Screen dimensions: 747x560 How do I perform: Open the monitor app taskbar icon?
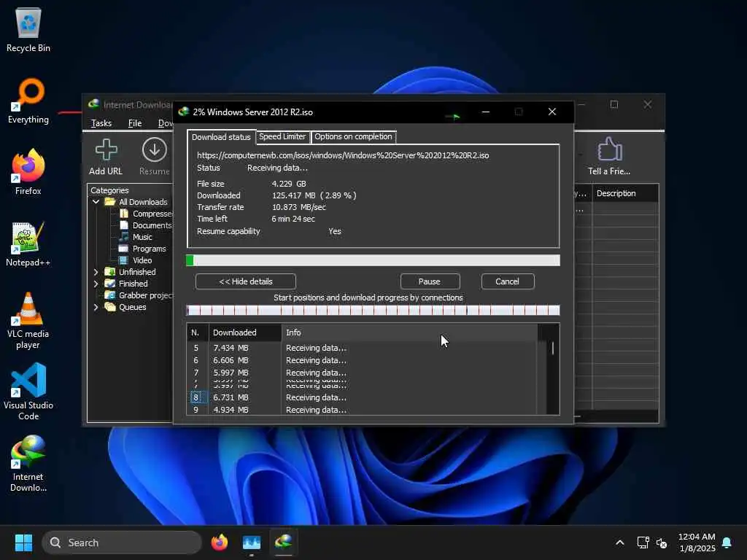pos(252,542)
